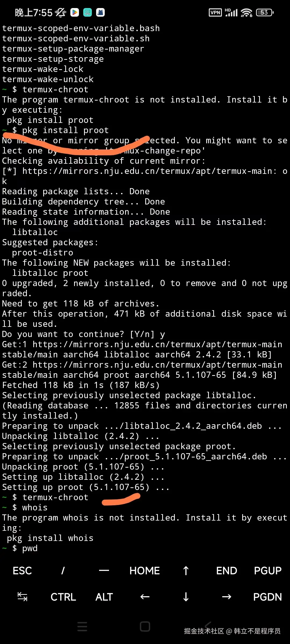Image resolution: width=290 pixels, height=644 pixels.
Task: Open Android recent apps menu button
Action: (x=82, y=627)
